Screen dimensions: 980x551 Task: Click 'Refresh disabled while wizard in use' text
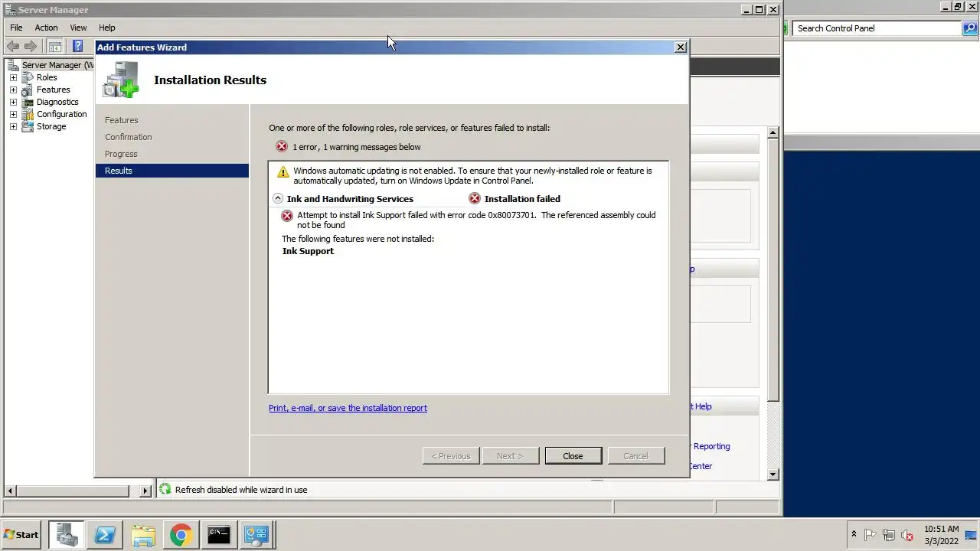pos(241,490)
